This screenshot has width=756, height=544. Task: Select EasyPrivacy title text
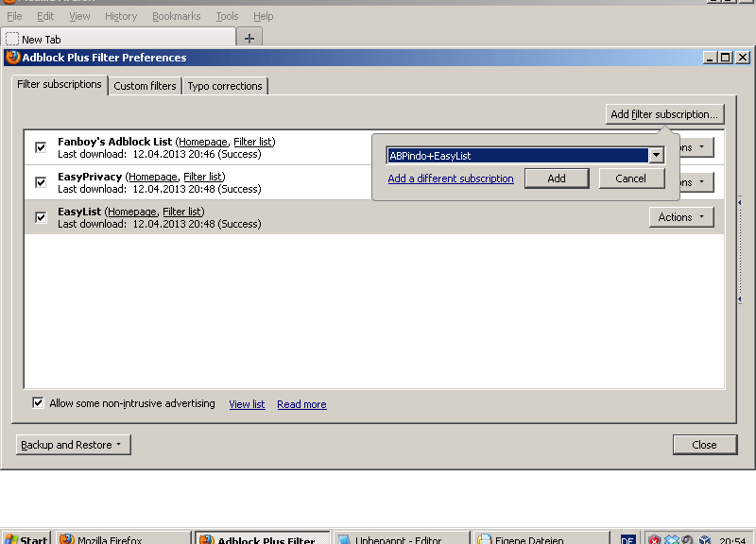coord(90,177)
